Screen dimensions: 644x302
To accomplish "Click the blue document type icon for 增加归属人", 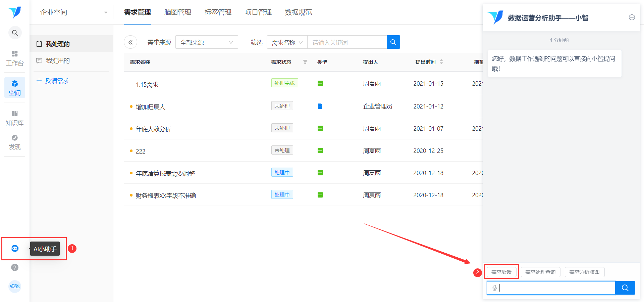I will tap(320, 106).
